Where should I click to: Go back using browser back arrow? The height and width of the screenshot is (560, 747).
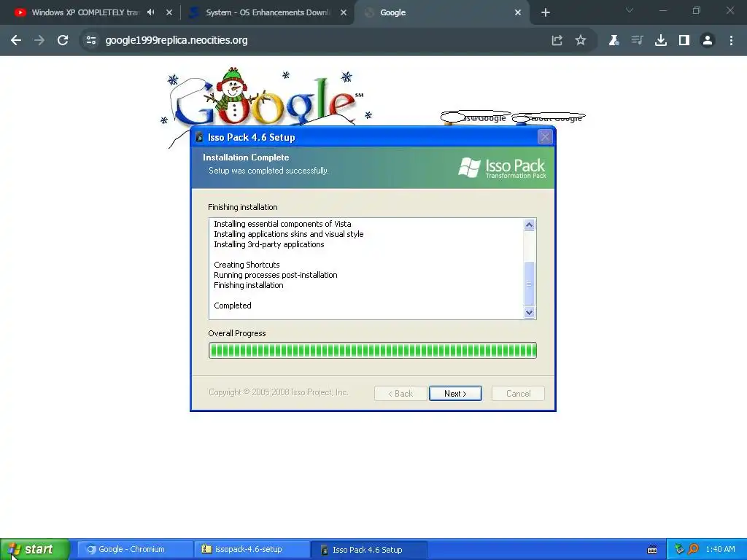[16, 41]
